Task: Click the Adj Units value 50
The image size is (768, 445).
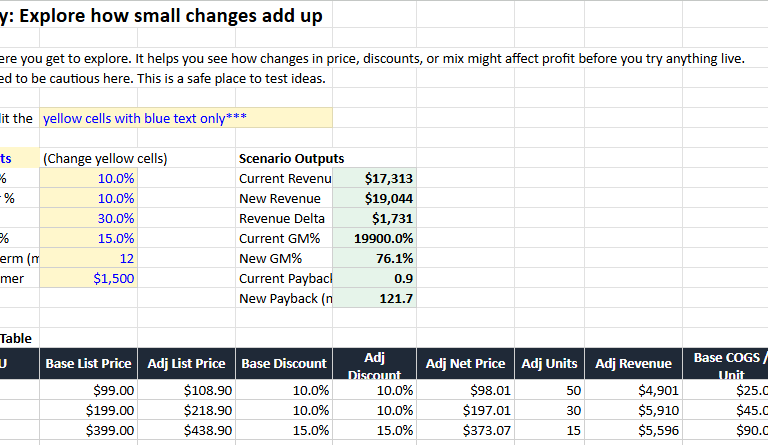Action: coord(548,390)
